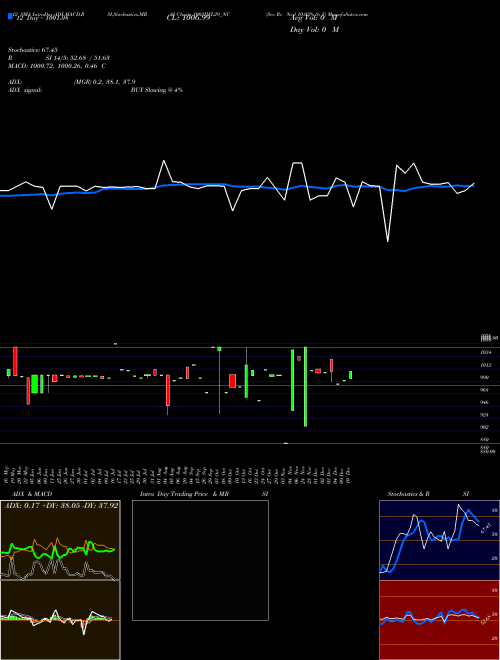
Task: Open the MACD histogram chart below ADX
Action: click(x=60, y=620)
